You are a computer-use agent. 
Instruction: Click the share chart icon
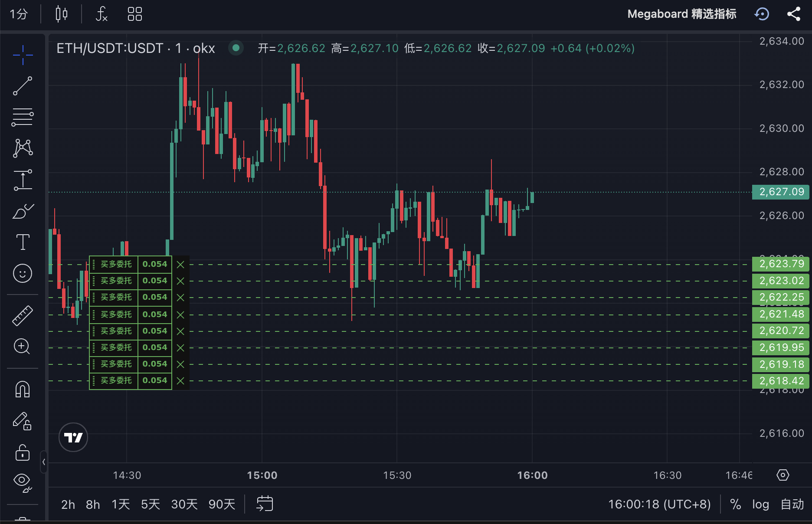point(793,14)
